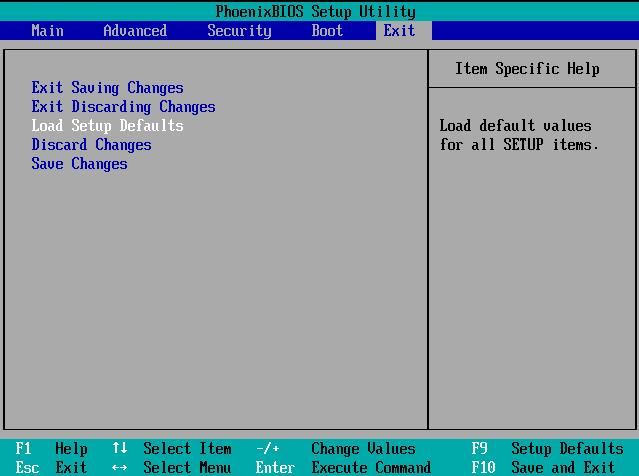
Task: Click the Item Specific Help heading
Action: coord(527,68)
